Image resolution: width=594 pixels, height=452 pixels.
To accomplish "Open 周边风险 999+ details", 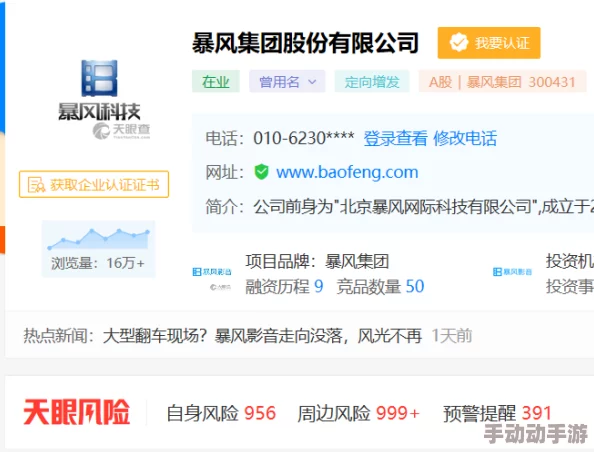I will [358, 413].
